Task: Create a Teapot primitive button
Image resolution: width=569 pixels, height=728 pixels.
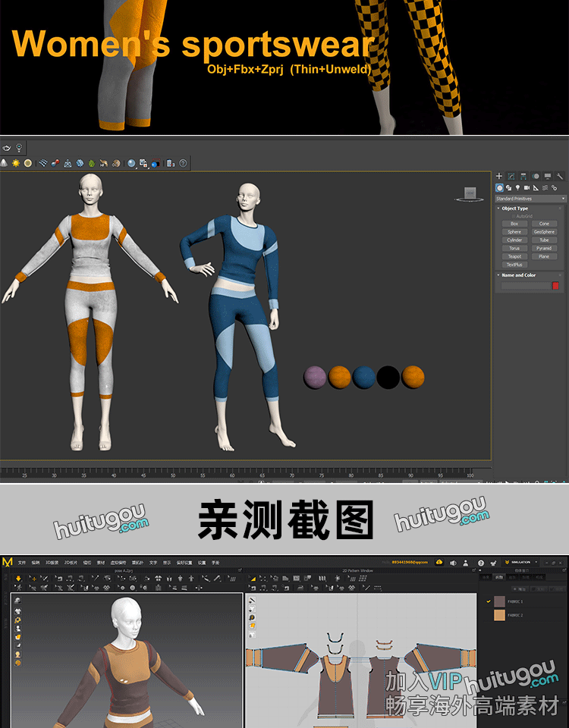Action: (514, 256)
